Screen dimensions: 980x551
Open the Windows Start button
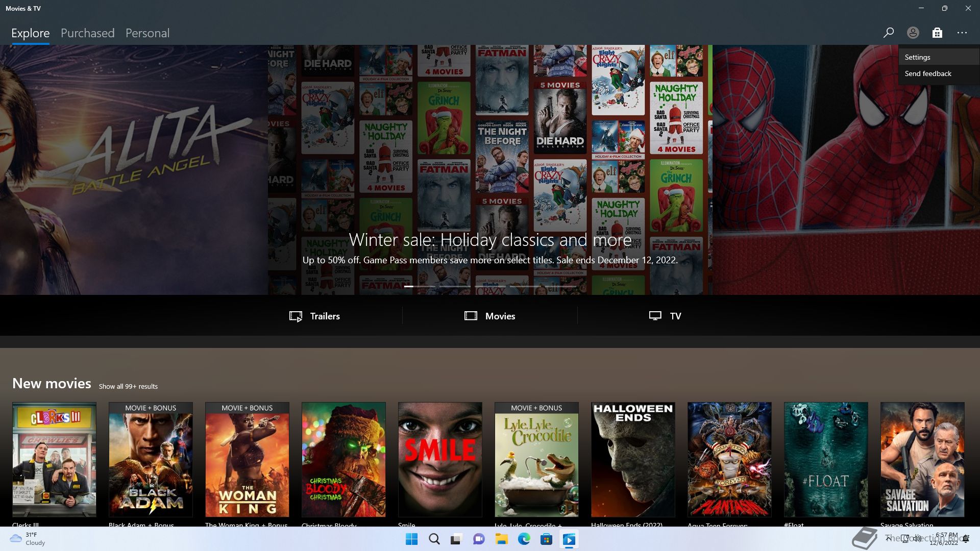(x=411, y=539)
